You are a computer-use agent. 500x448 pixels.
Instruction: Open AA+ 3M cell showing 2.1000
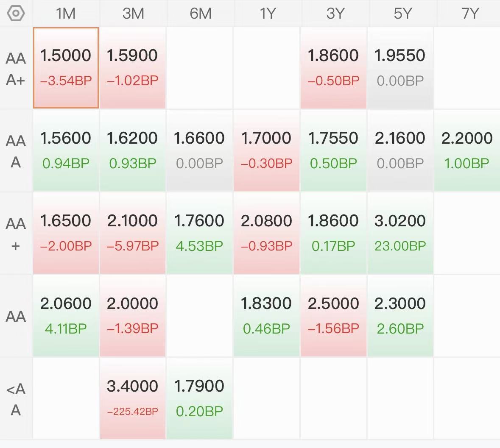pos(133,233)
